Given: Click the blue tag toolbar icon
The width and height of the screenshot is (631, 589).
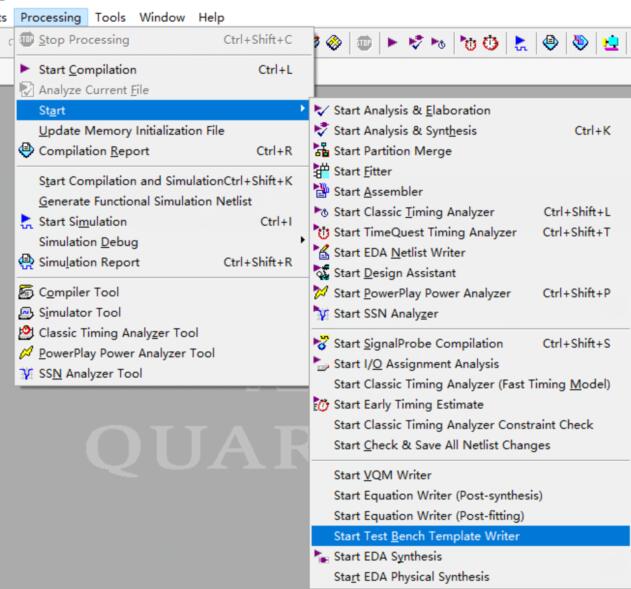Looking at the screenshot, I should 580,42.
